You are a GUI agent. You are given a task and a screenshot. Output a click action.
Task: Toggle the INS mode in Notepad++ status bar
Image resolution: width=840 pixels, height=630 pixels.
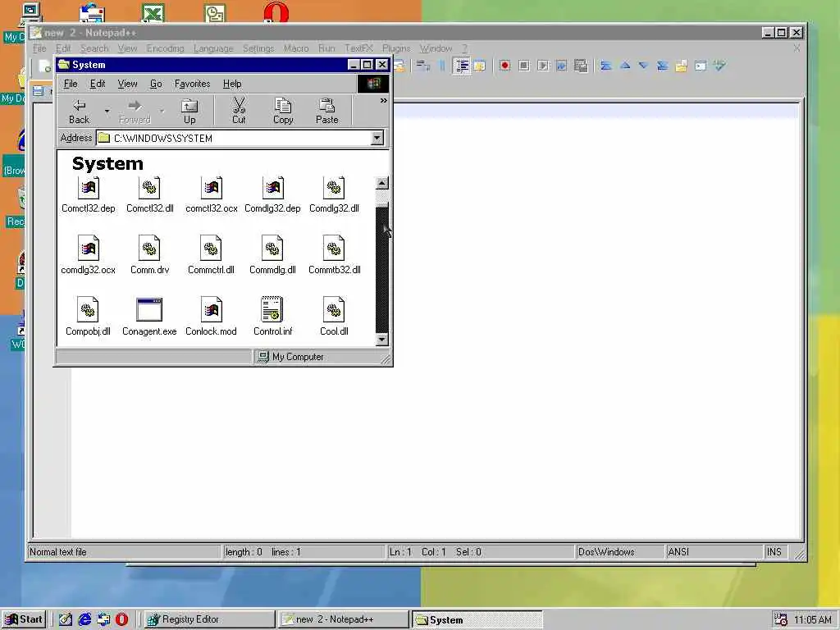pos(776,552)
